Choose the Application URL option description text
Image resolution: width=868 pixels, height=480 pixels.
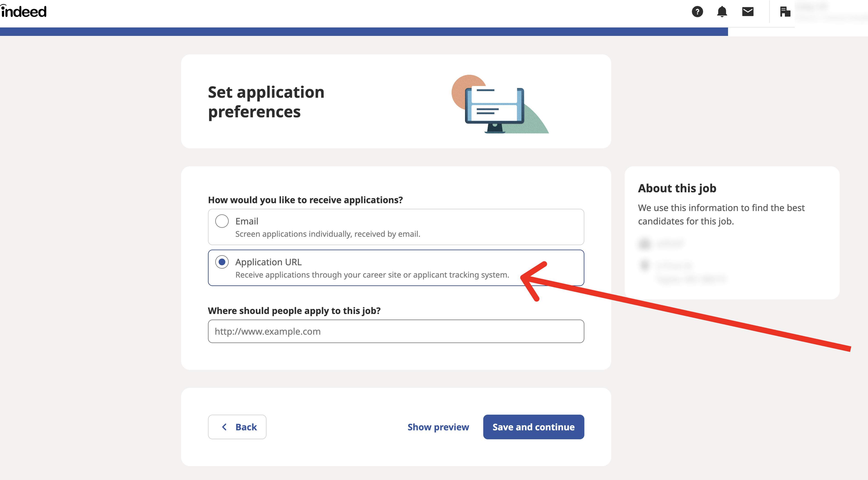click(372, 275)
